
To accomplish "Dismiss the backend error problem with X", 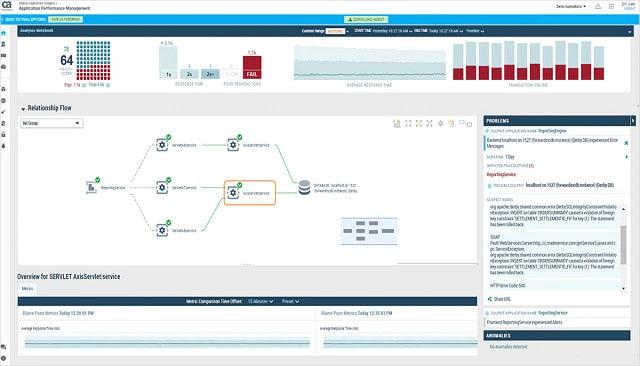I will click(626, 143).
